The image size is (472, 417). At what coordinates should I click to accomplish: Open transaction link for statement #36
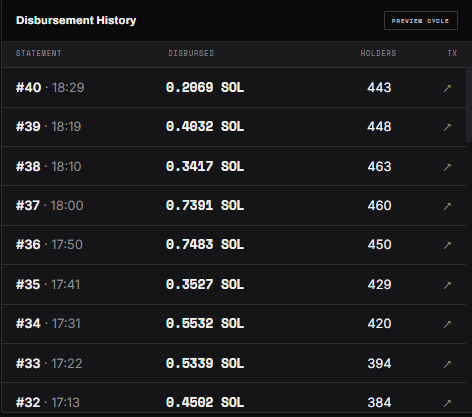(x=447, y=245)
